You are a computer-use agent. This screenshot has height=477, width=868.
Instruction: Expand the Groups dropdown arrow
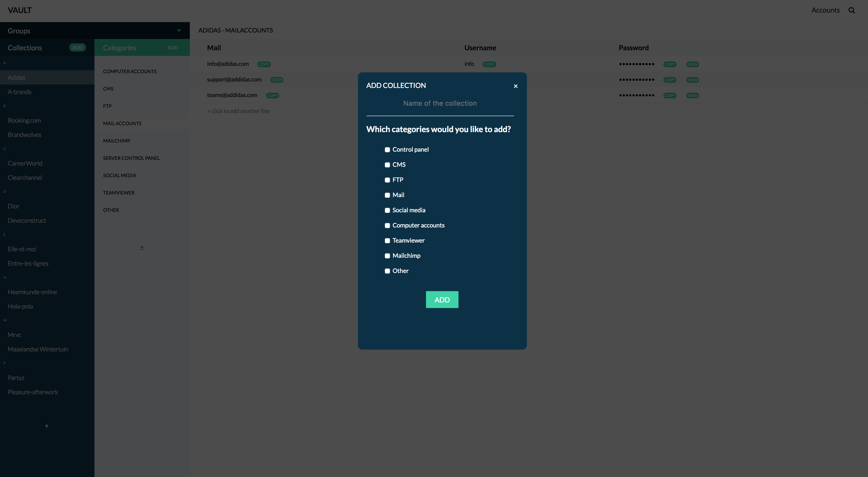click(179, 31)
